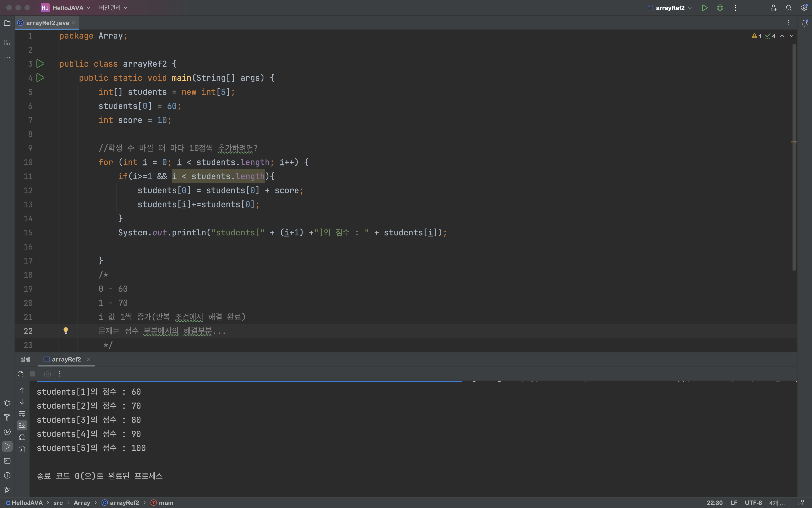The width and height of the screenshot is (812, 508).
Task: Close the arrayRef2 Run panel tab
Action: [88, 359]
